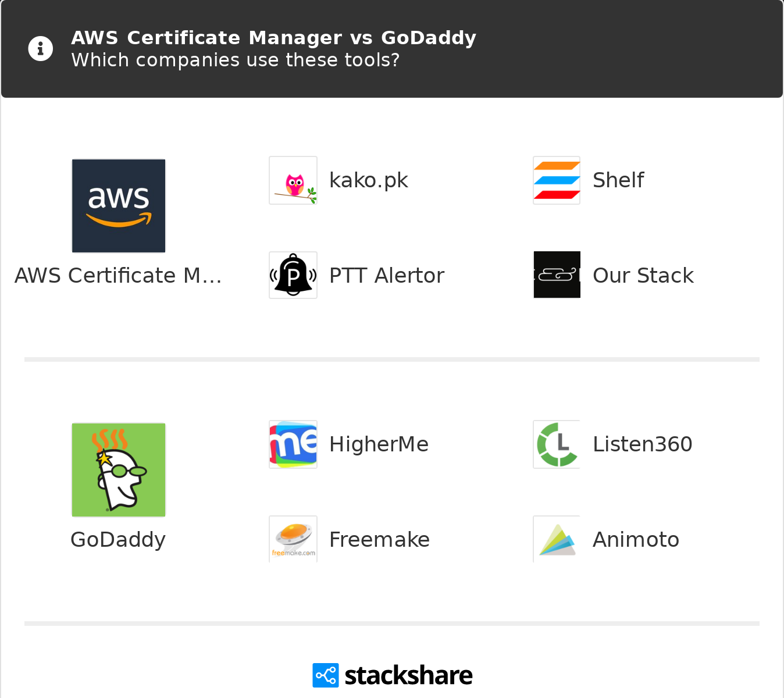Open the HigherMe logo icon
The height and width of the screenshot is (698, 784).
(293, 444)
